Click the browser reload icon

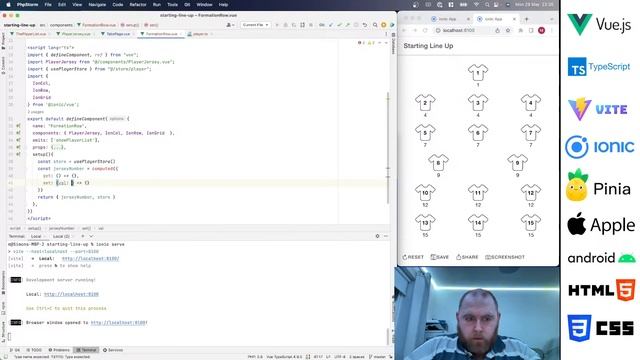(425, 31)
